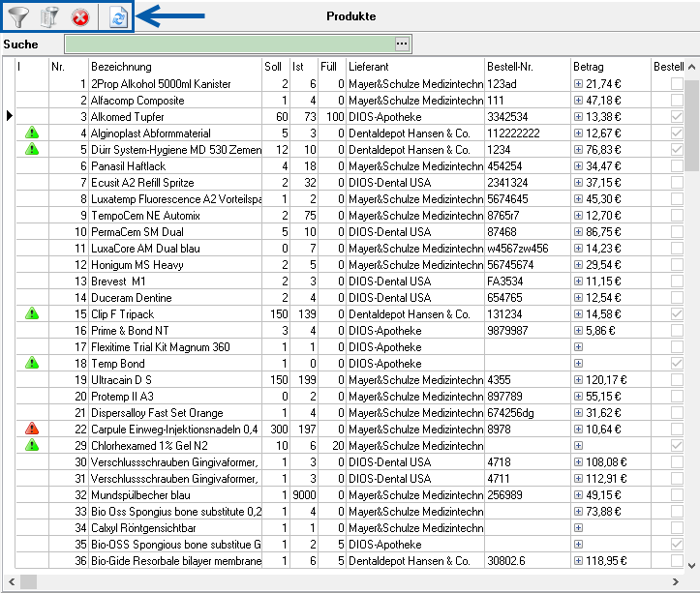The width and height of the screenshot is (700, 593).
Task: Select the row LuxaCore AM Dual blau
Action: (350, 248)
